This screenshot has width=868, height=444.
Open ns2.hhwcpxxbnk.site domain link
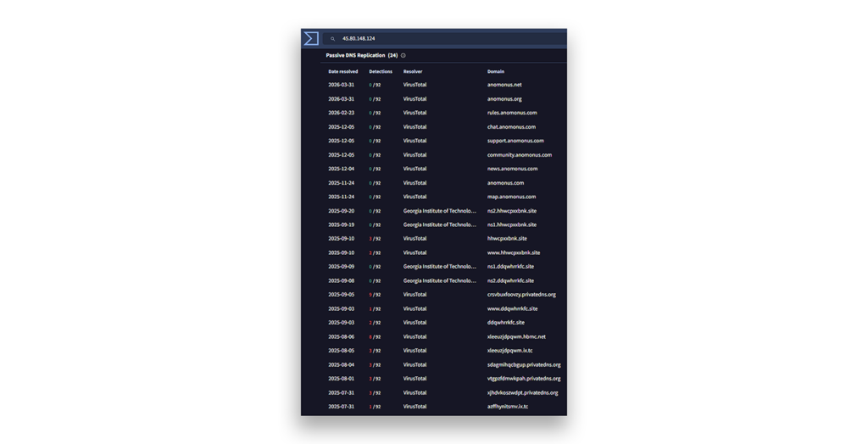click(511, 211)
